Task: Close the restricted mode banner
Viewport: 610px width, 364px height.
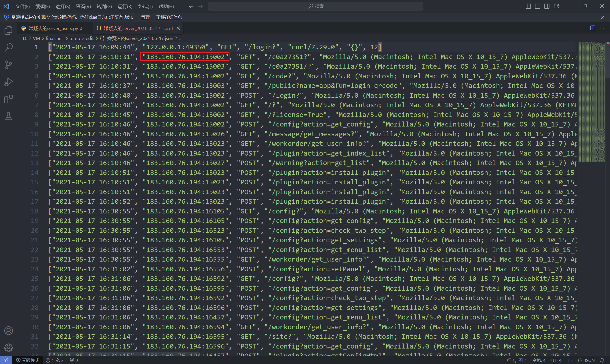Action: pyautogui.click(x=602, y=17)
